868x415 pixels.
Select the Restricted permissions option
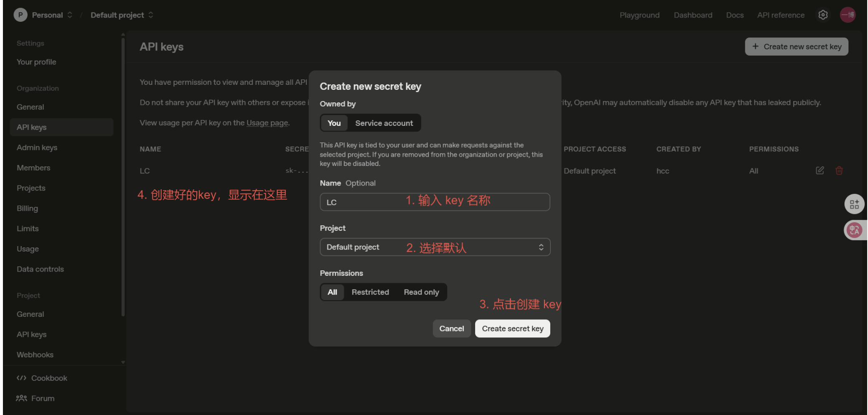click(370, 292)
